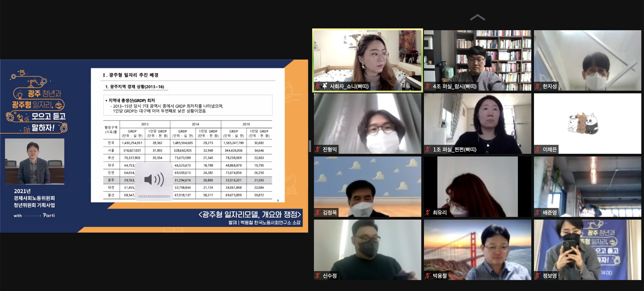
Task: Click the muted mic icon beside 최유리
Action: point(428,212)
